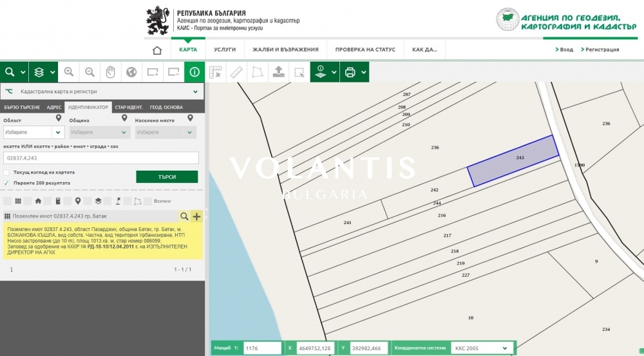Switch to the 'СТАР ИДЕНТ.' tab
The image size is (644, 356).
[x=129, y=107]
